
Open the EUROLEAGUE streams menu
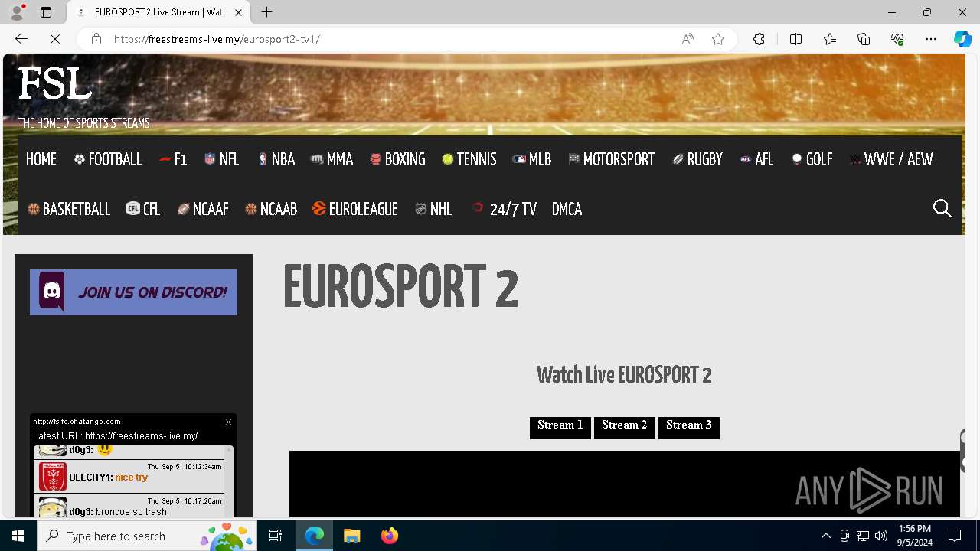tap(355, 209)
